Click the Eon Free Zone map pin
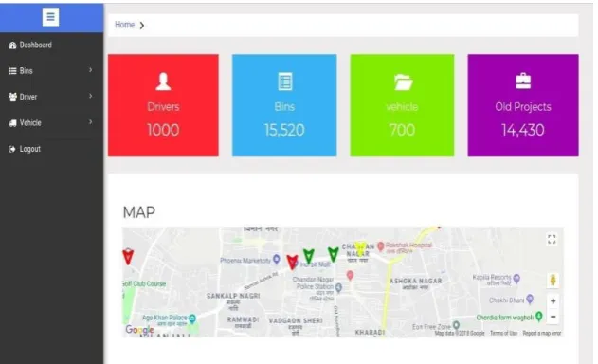Image resolution: width=598 pixels, height=364 pixels. [x=456, y=325]
